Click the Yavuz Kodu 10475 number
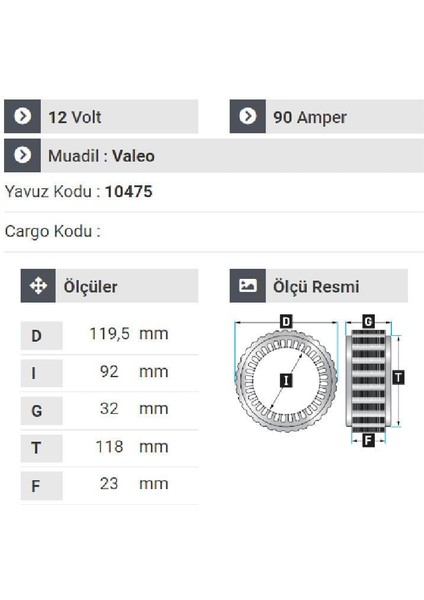This screenshot has width=424, height=600. (x=129, y=192)
